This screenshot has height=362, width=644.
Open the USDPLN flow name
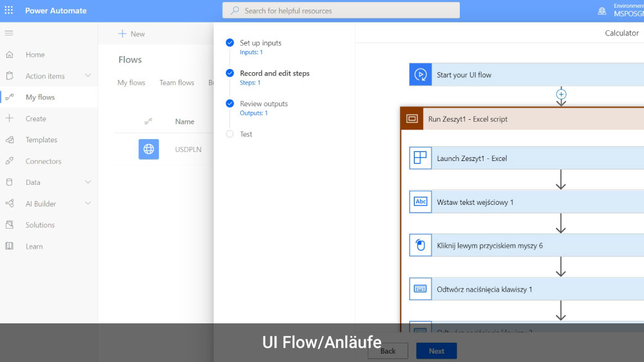coord(188,149)
